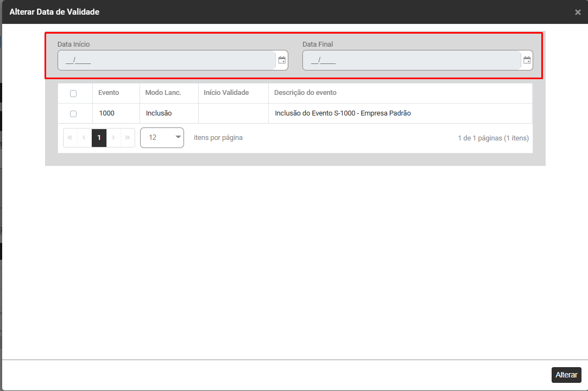Image resolution: width=588 pixels, height=391 pixels.
Task: Expand the items per page dropdown
Action: tap(162, 138)
